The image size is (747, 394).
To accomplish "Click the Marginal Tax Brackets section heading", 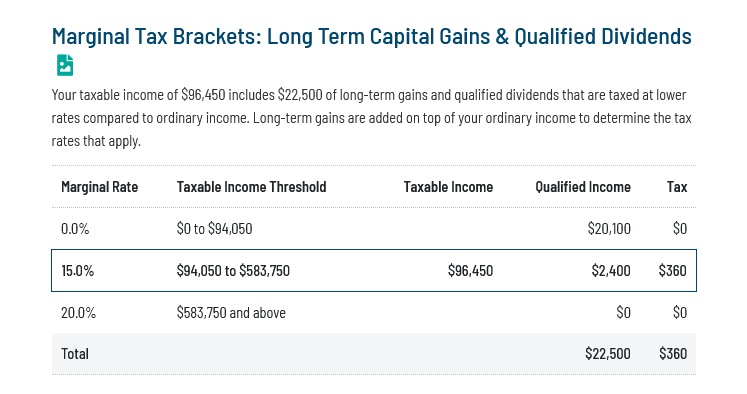I will [x=372, y=36].
